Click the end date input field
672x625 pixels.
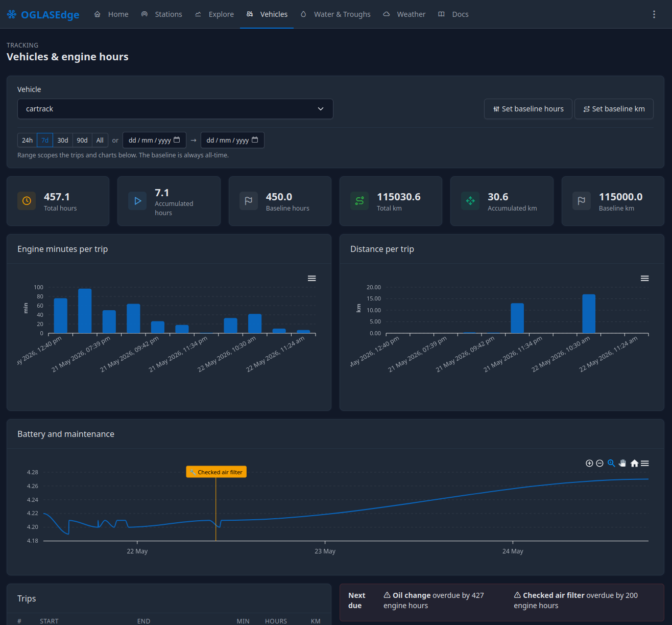[232, 140]
